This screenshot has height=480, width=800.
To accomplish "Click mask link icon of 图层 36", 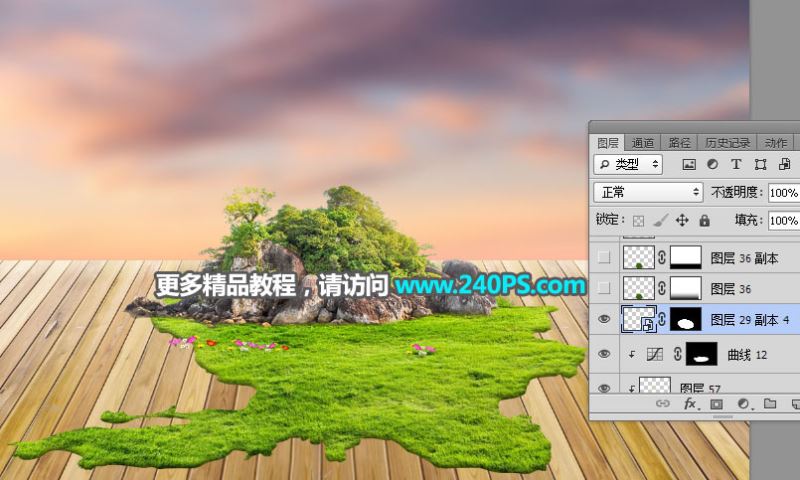I will 662,288.
